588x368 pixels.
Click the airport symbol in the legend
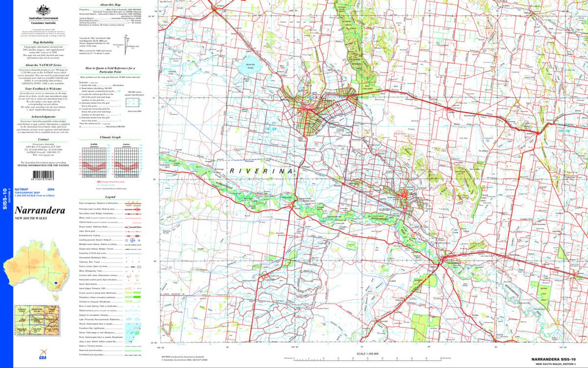tap(132, 240)
